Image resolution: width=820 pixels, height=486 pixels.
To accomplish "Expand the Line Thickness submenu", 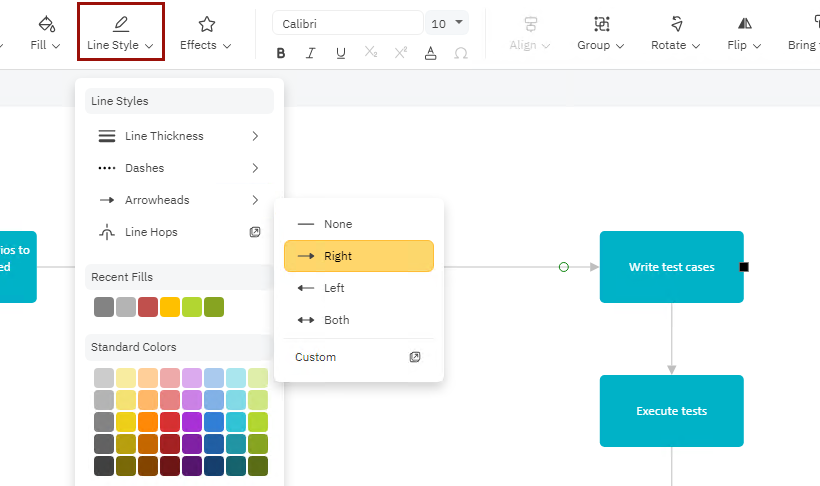I will pyautogui.click(x=178, y=136).
